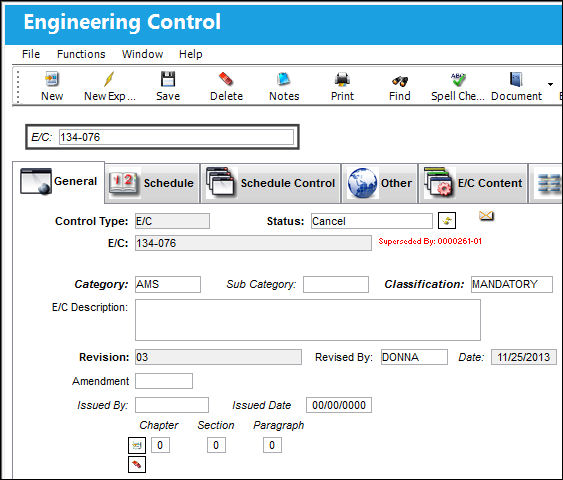563x480 pixels.
Task: Click the Superseded By: 0000261-01 text
Action: coord(430,241)
